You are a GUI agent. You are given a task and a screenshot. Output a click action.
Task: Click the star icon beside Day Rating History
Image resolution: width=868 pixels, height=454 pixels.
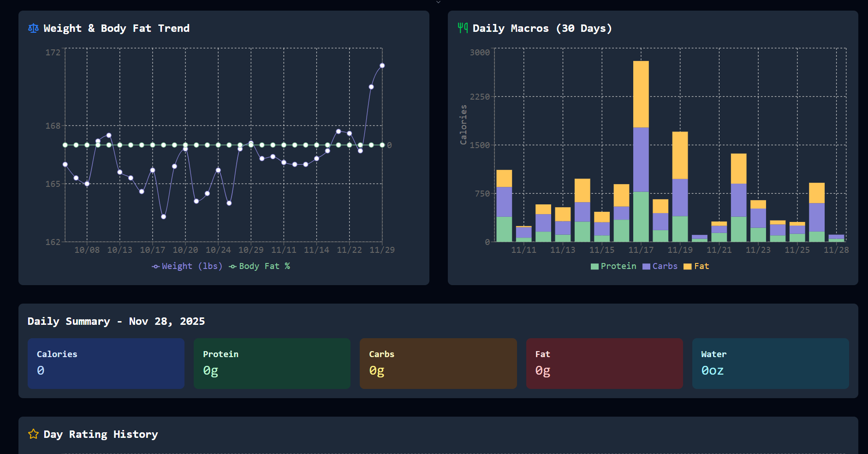pyautogui.click(x=33, y=434)
